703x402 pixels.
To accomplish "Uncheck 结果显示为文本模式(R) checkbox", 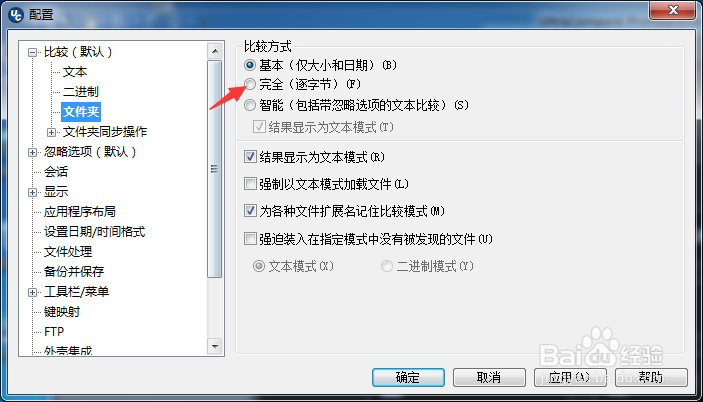I will [250, 157].
